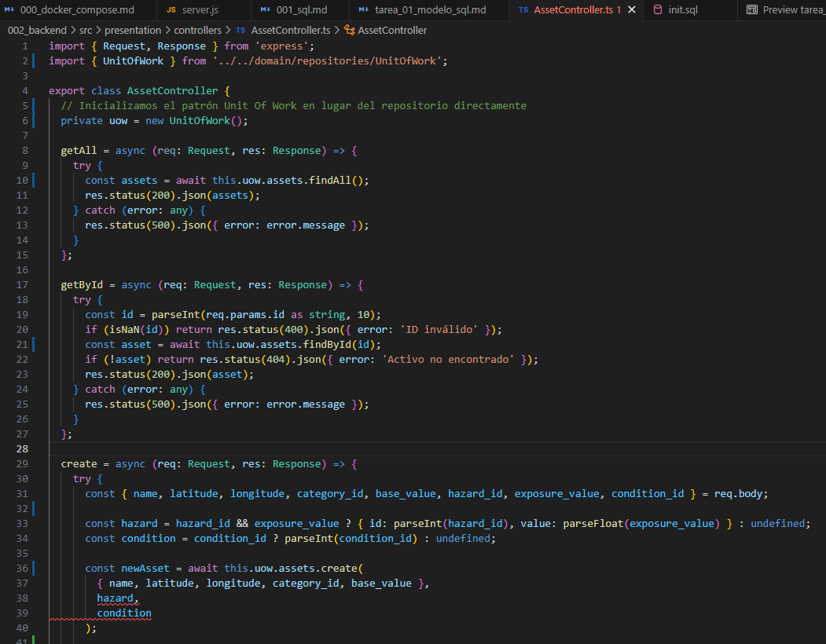
Task: Click 'req.body' on line 31
Action: click(737, 494)
